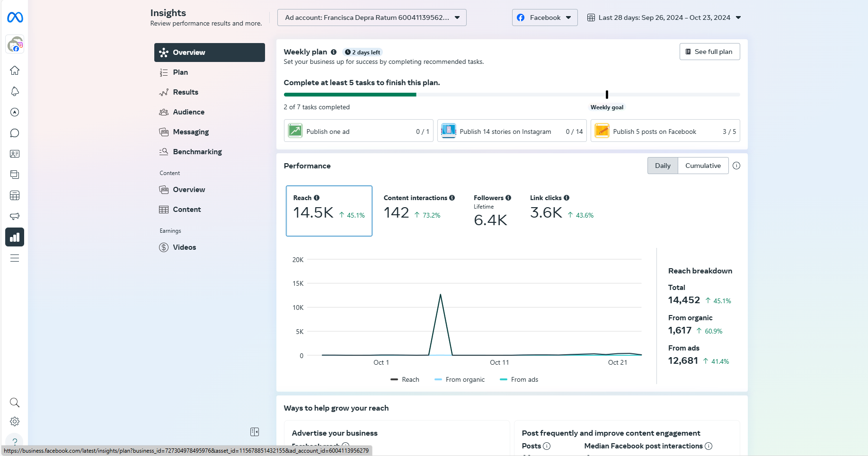Open Planner calendar grid icon
868x456 pixels.
point(15,195)
